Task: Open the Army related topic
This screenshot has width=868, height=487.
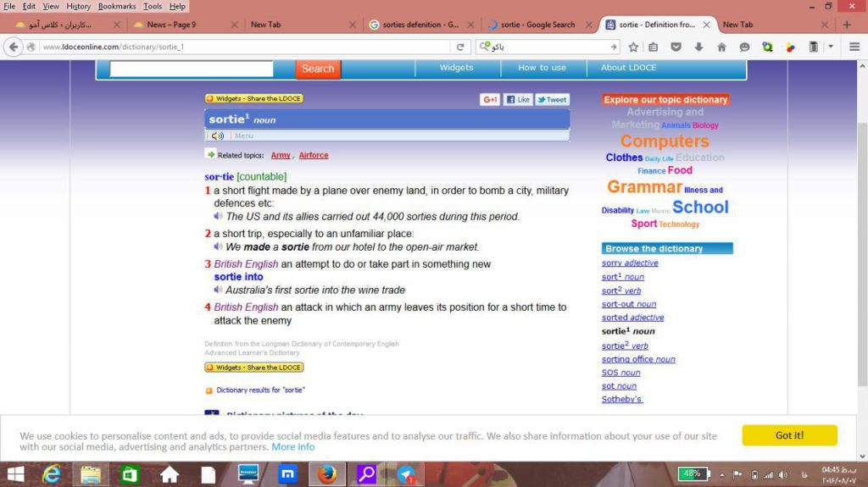Action: tap(281, 156)
